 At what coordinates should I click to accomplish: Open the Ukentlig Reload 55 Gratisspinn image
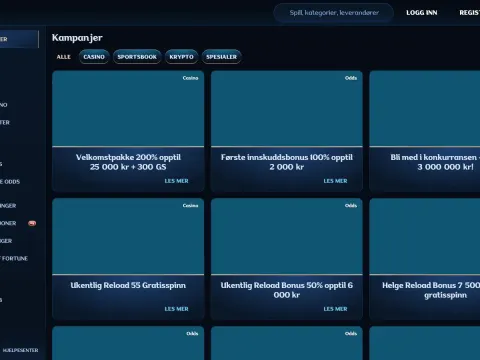128,236
